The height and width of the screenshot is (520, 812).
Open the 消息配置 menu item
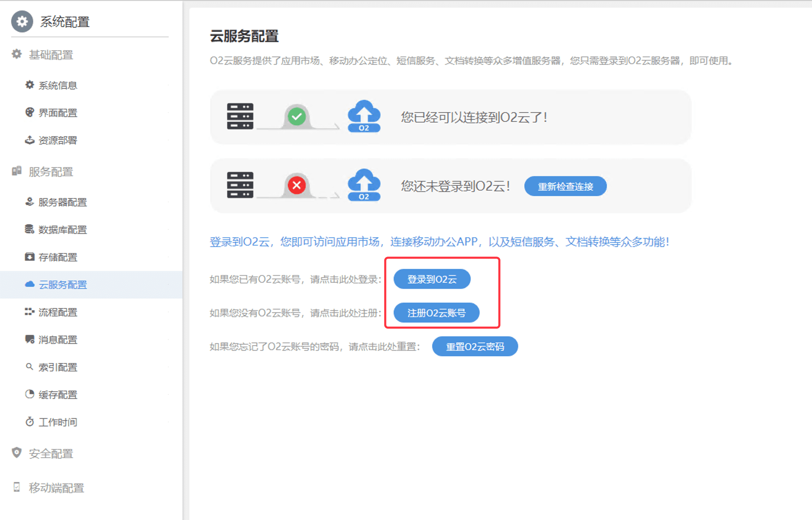58,340
